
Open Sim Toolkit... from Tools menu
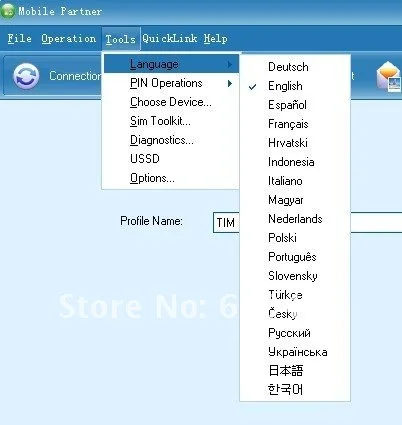171,121
